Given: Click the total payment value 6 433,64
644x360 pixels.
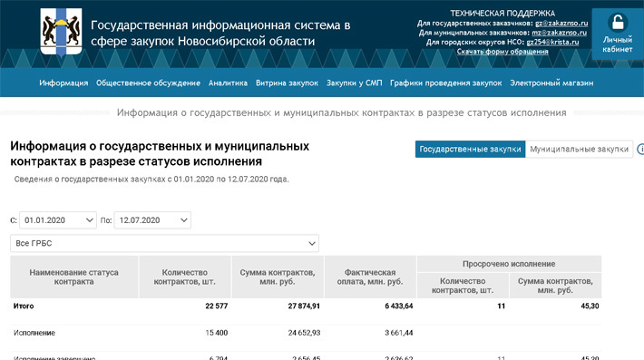Looking at the screenshot, I should click(399, 306).
